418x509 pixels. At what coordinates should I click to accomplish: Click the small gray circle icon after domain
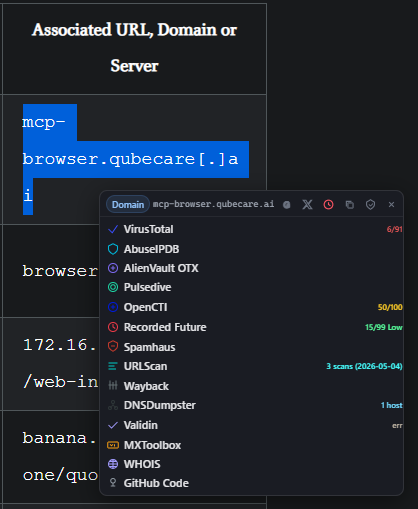[x=287, y=205]
